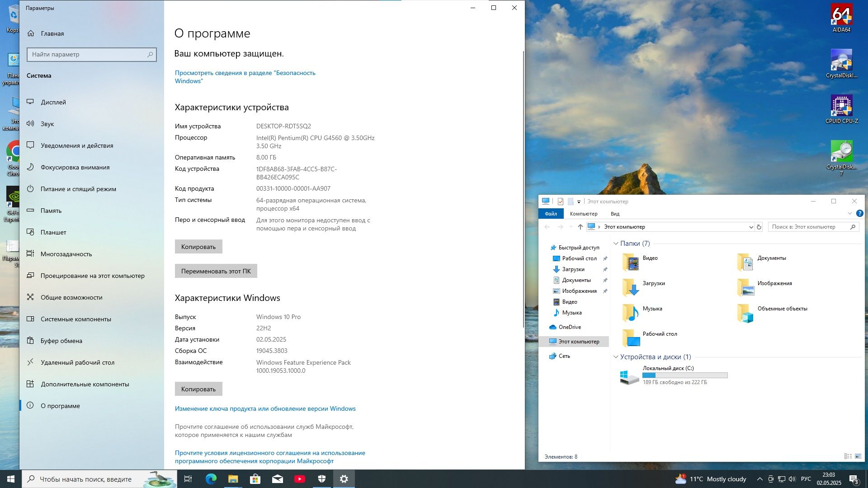Click the Settings window vertical scrollbar
The image size is (868, 488).
[523, 189]
